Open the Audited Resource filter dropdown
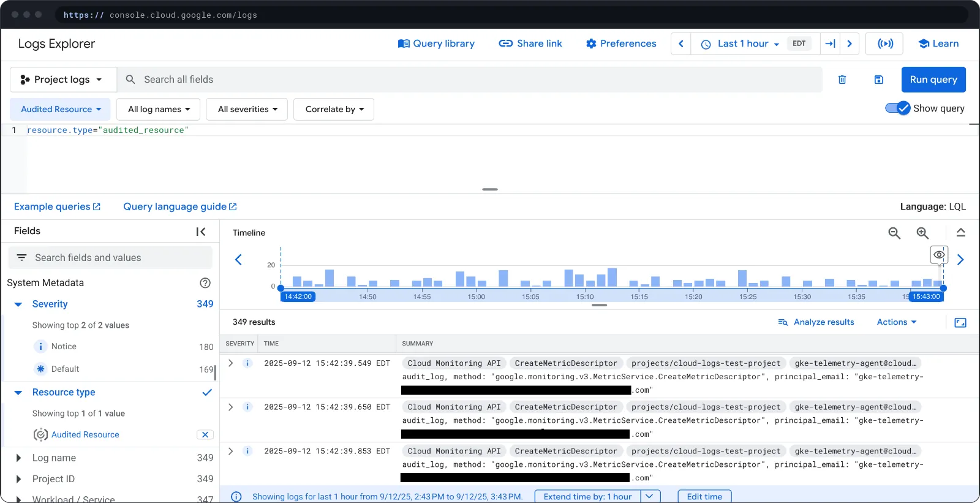 (60, 109)
